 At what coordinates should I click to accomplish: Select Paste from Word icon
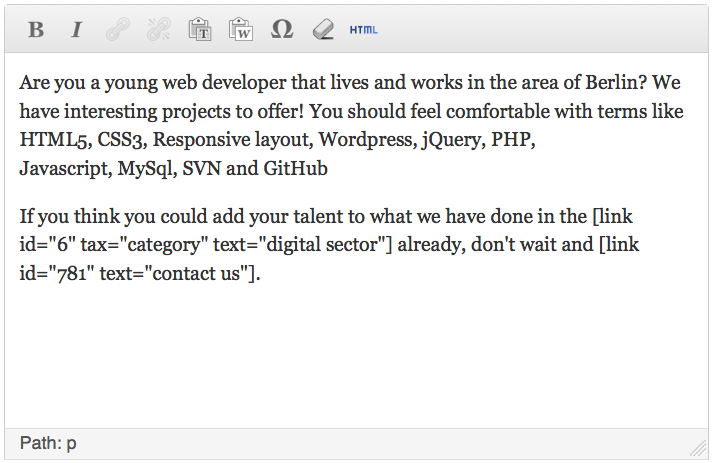pyautogui.click(x=241, y=30)
